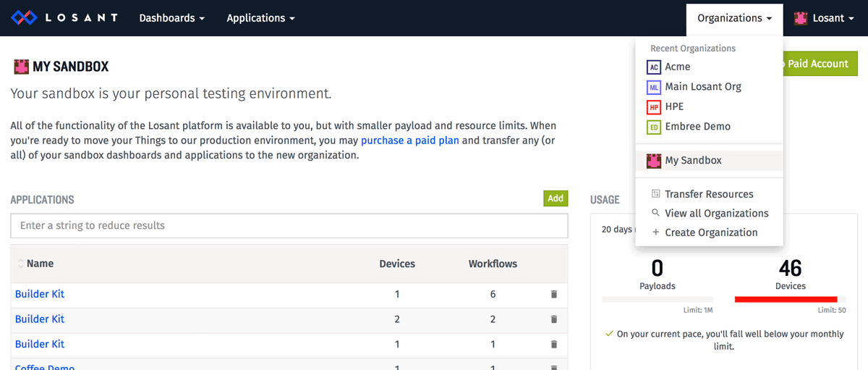Screen dimensions: 868x370
Task: Delete the Builder Kit app with 6 workflows
Action: point(554,295)
